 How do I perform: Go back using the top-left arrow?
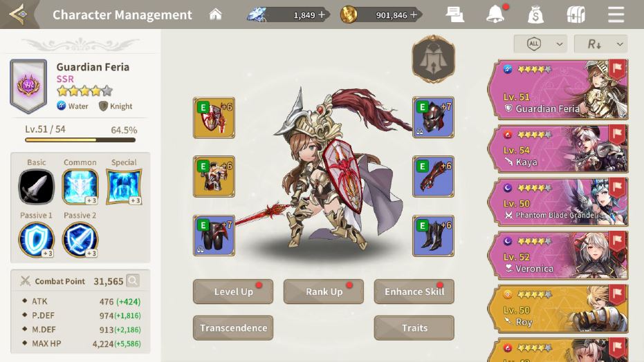click(x=19, y=14)
